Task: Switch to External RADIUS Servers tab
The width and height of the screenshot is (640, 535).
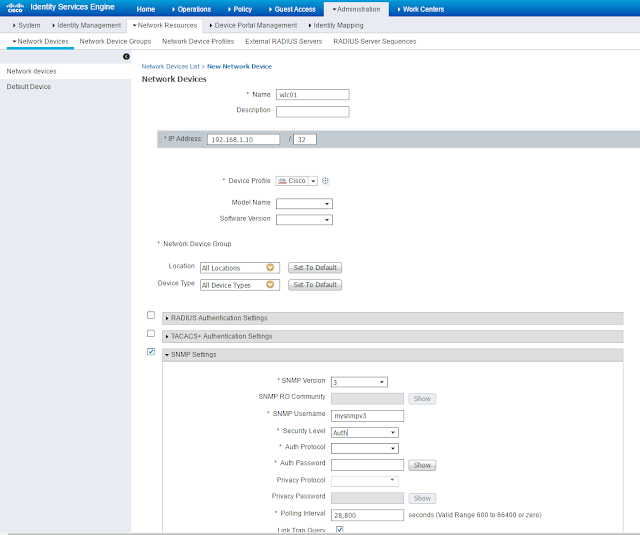Action: (x=284, y=41)
